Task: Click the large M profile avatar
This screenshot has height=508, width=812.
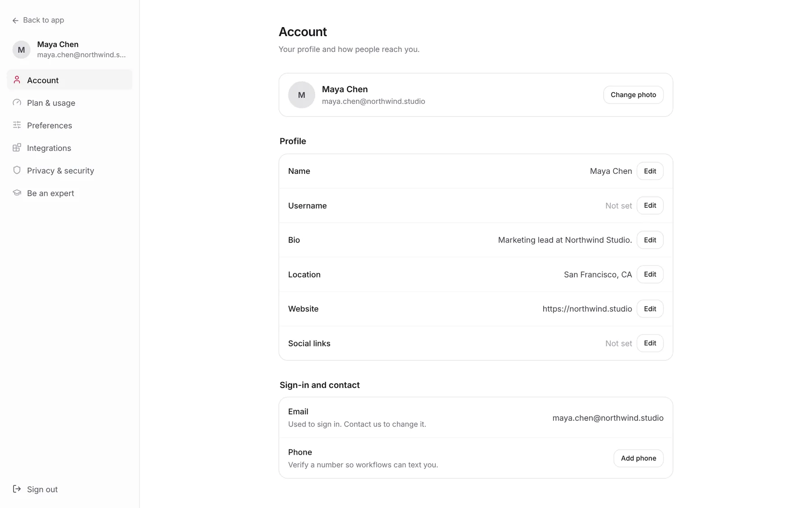Action: 301,95
